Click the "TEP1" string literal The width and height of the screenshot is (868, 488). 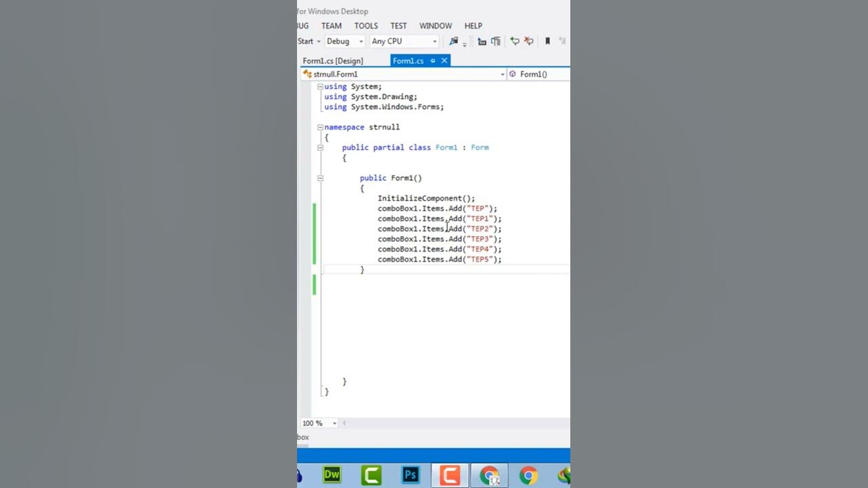tap(479, 219)
